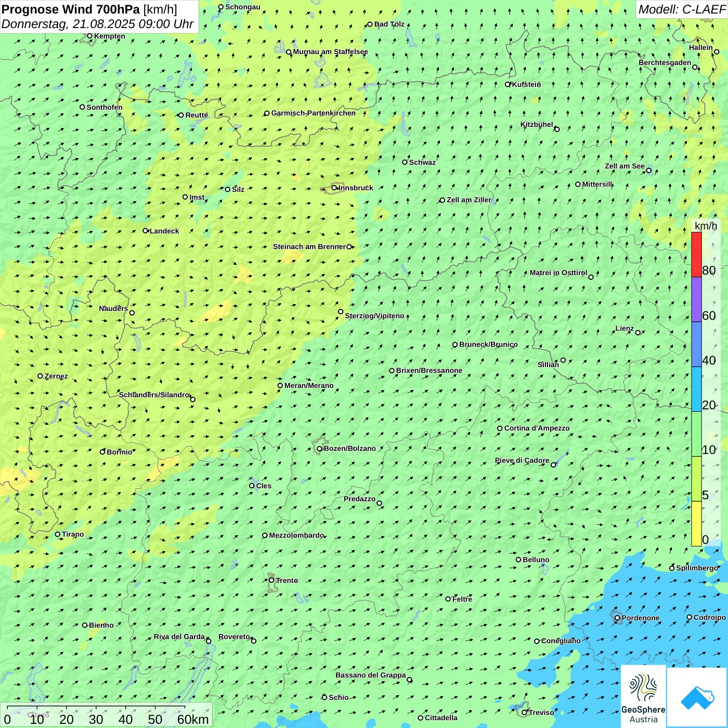The image size is (728, 728).
Task: Click the 'Sterzing/Vipiteno' label
Action: pos(374,316)
